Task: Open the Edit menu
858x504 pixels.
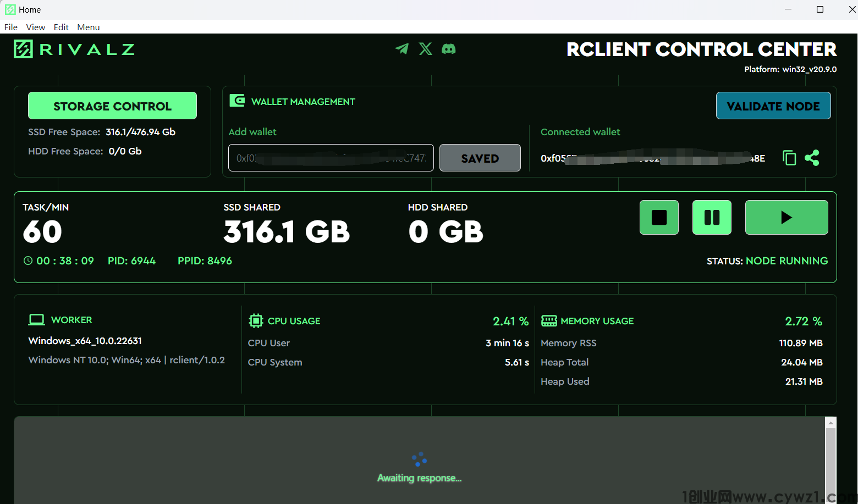Action: click(x=61, y=27)
